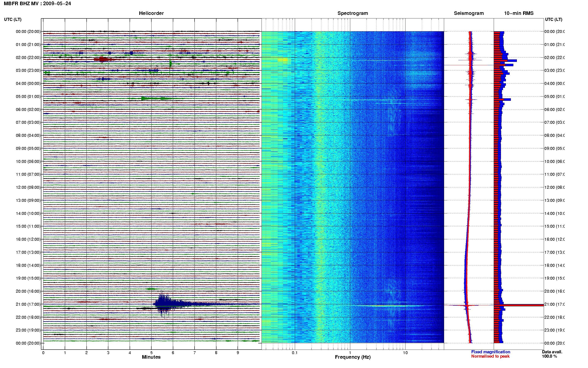The width and height of the screenshot is (588, 368).
Task: Click the '9' minutes tick label
Action: point(238,353)
